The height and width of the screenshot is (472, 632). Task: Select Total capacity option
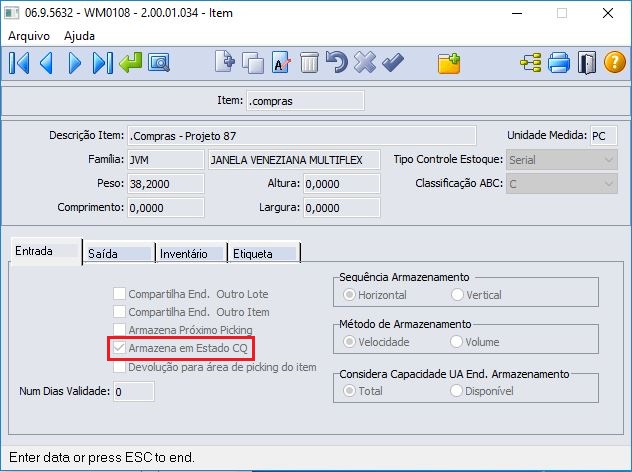point(349,391)
